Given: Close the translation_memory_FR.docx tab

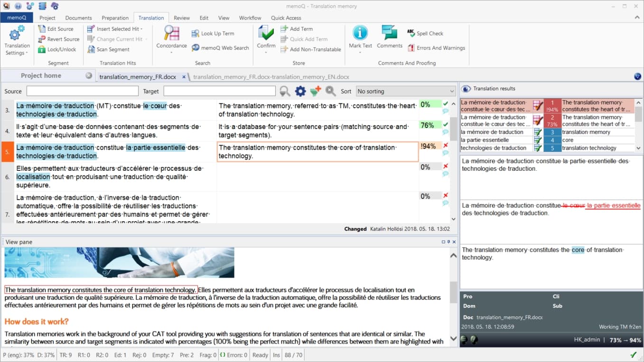Looking at the screenshot, I should coord(184,76).
